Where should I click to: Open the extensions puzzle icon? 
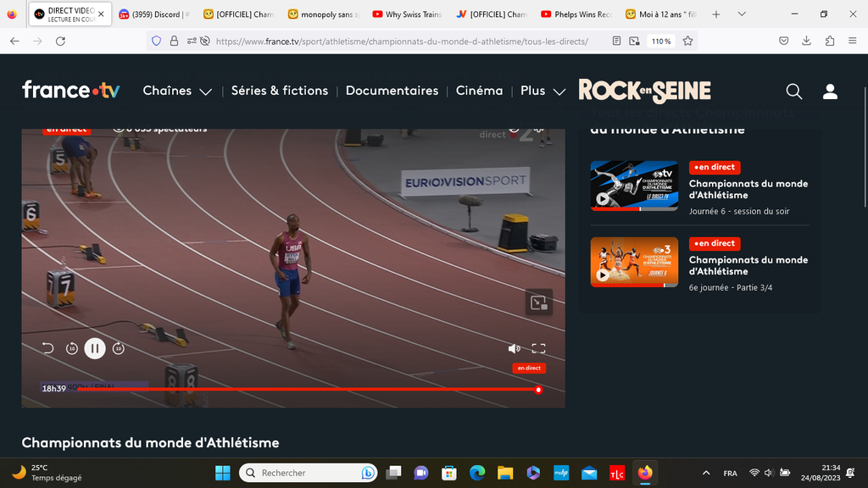coord(830,41)
